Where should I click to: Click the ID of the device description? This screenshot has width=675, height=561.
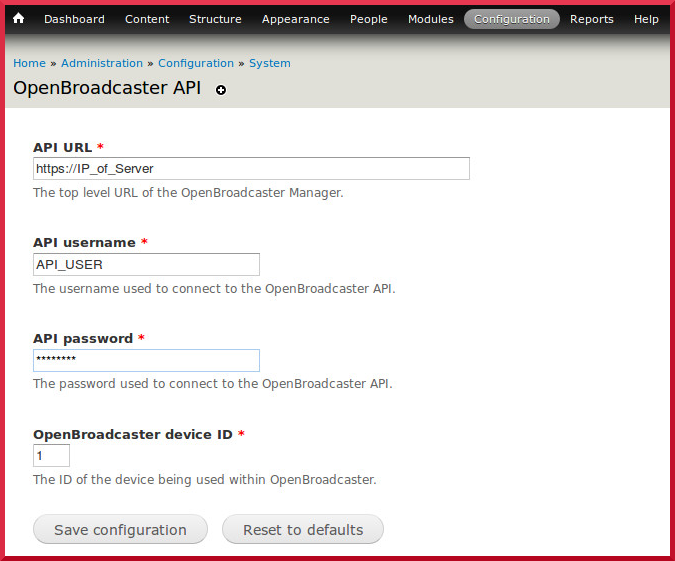[204, 480]
